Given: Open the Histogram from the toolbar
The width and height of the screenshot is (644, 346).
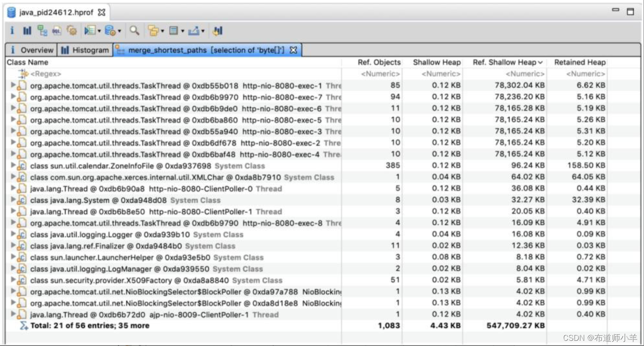Looking at the screenshot, I should tap(27, 31).
